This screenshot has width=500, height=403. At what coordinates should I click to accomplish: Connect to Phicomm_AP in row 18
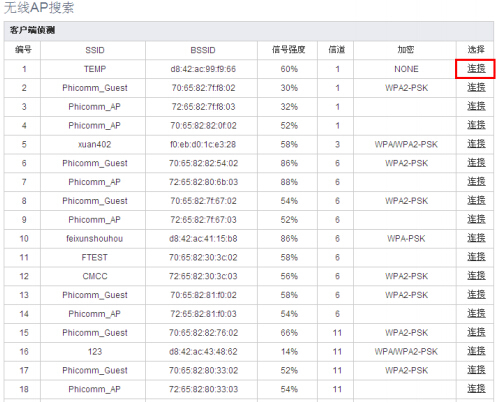pos(476,389)
